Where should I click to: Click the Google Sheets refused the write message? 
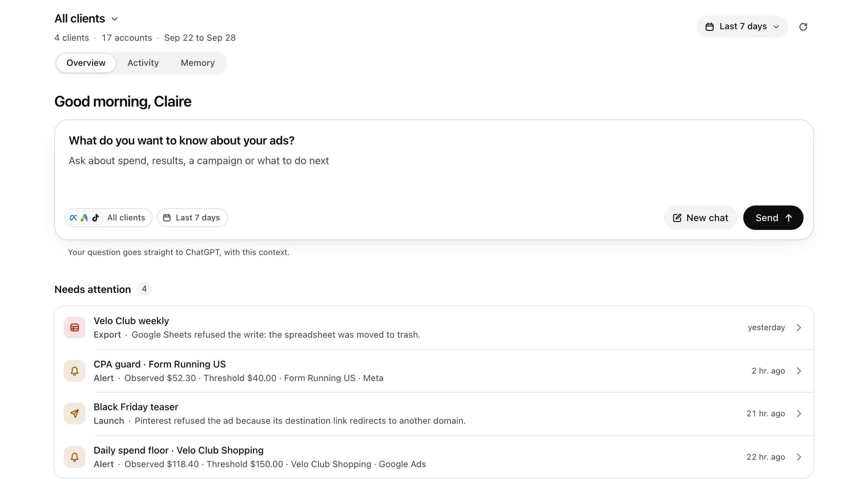pos(276,335)
